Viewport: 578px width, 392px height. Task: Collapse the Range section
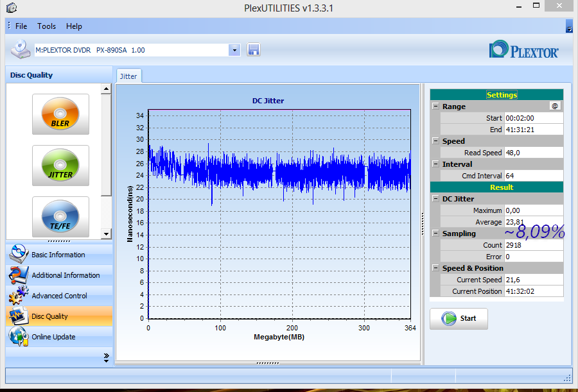pyautogui.click(x=435, y=106)
